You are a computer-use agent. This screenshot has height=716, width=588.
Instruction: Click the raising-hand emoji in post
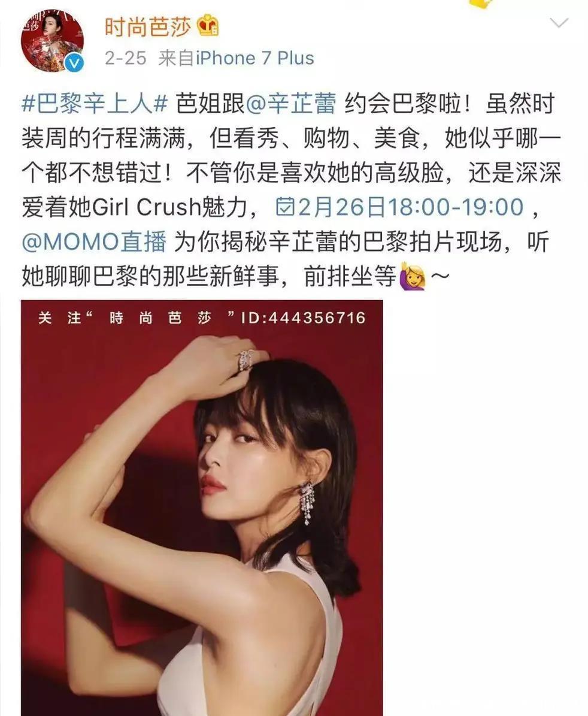413,276
